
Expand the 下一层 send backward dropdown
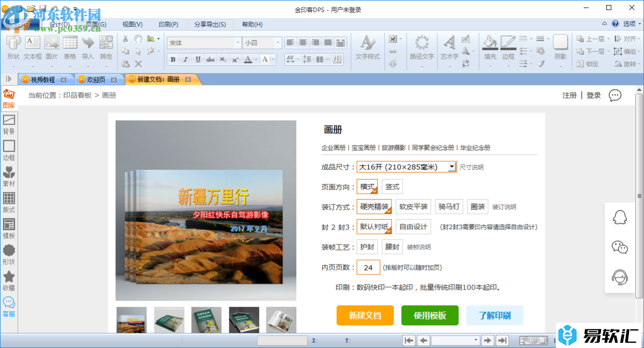pyautogui.click(x=609, y=51)
